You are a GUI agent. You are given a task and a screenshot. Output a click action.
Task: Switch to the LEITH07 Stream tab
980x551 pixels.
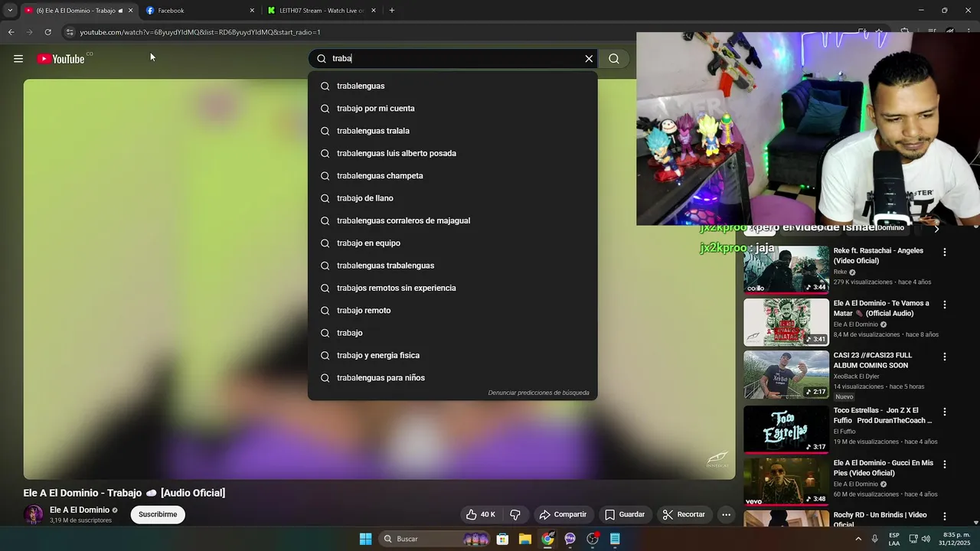pos(320,11)
